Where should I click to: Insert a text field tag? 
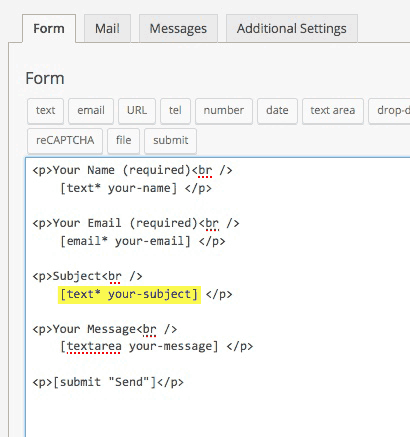45,110
